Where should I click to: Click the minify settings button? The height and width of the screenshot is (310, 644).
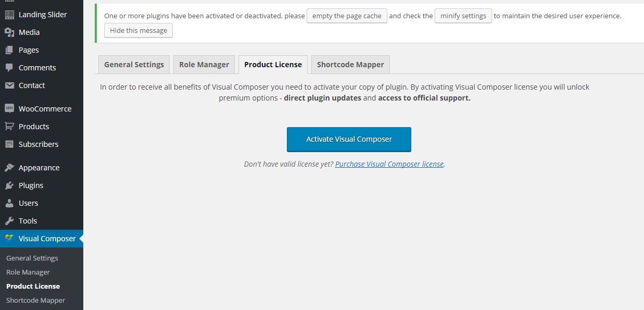pyautogui.click(x=463, y=16)
